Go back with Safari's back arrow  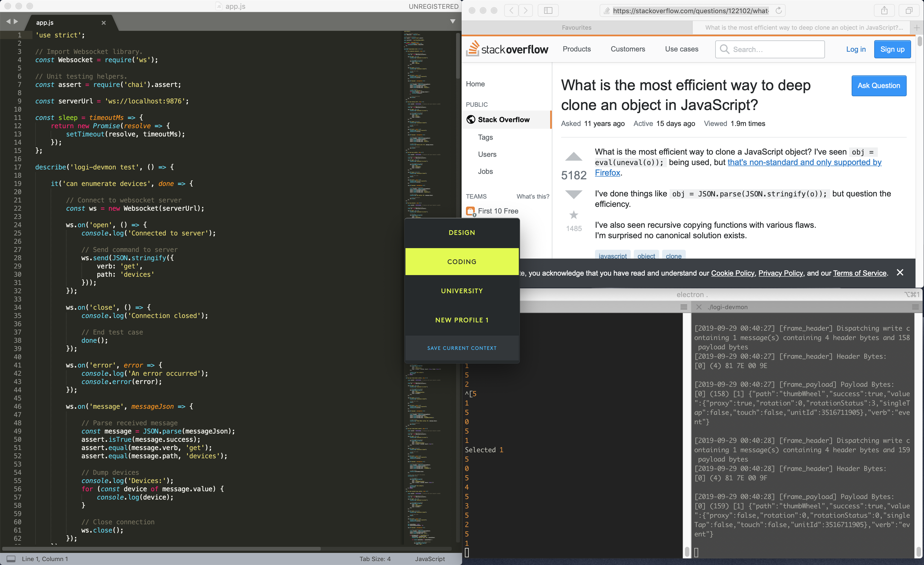pyautogui.click(x=511, y=10)
